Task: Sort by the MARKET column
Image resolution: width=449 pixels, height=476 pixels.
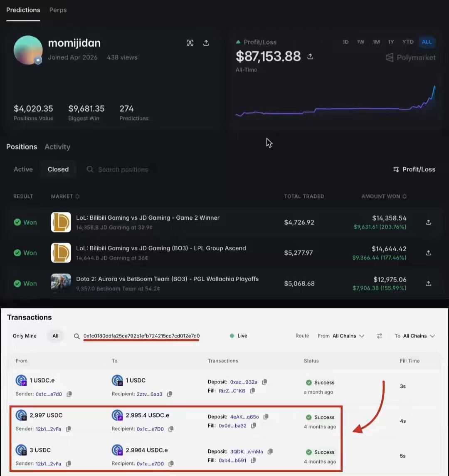Action: [x=65, y=196]
